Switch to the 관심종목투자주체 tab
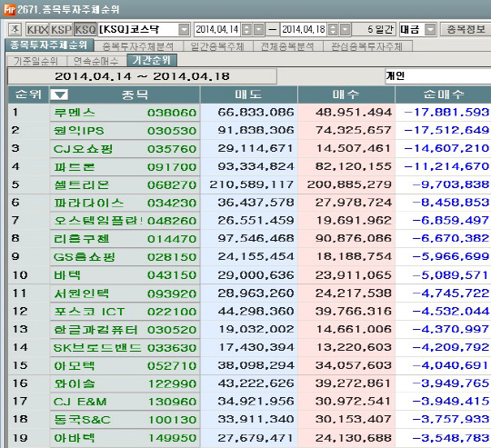Viewport: 491px width, 448px height. pos(367,46)
